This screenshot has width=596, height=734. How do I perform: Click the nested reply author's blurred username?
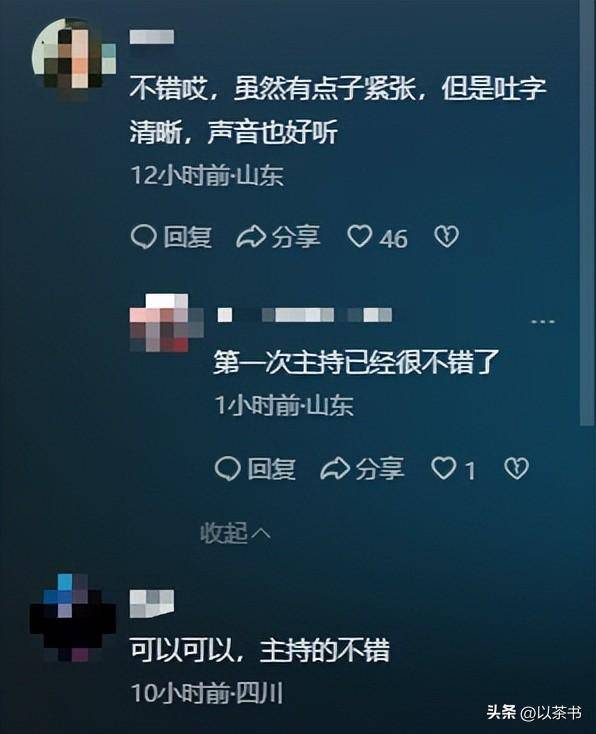305,315
